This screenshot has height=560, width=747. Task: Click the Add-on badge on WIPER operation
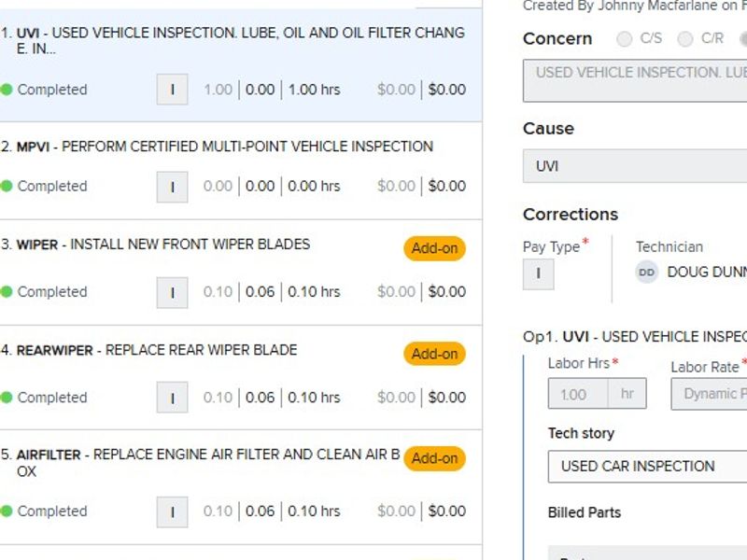pos(434,249)
